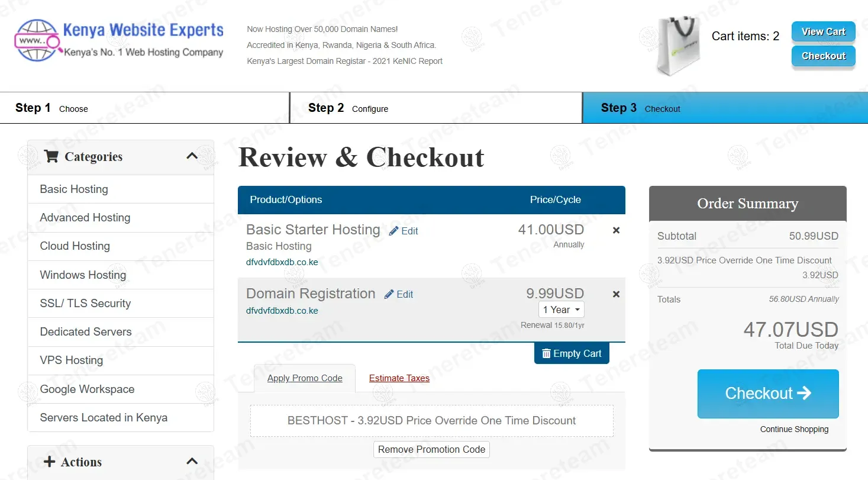Image resolution: width=868 pixels, height=480 pixels.
Task: Click the pencil Edit link for Basic Starter Hosting
Action: coord(404,231)
